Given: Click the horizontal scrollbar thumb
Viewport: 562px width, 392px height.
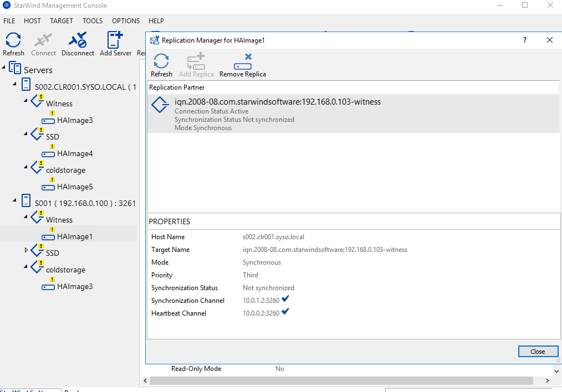Looking at the screenshot, I should tap(341, 380).
